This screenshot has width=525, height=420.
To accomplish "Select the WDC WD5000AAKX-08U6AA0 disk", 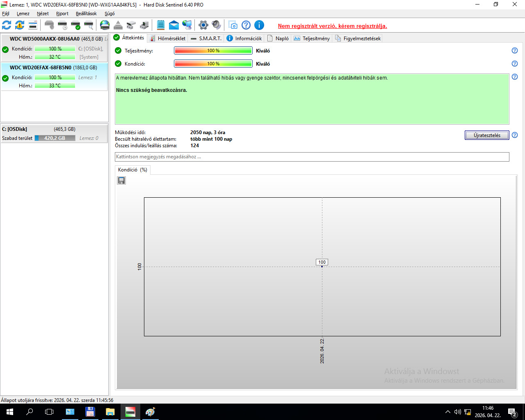I will click(x=54, y=48).
